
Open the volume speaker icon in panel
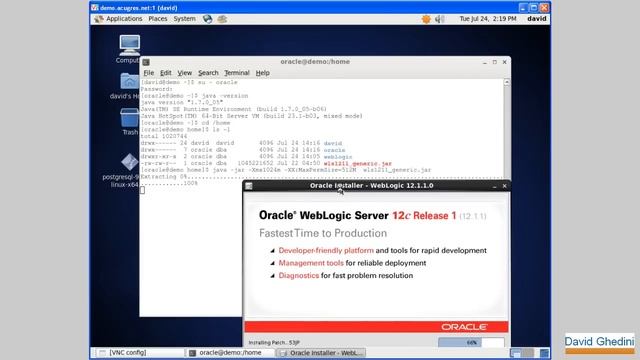pos(440,19)
